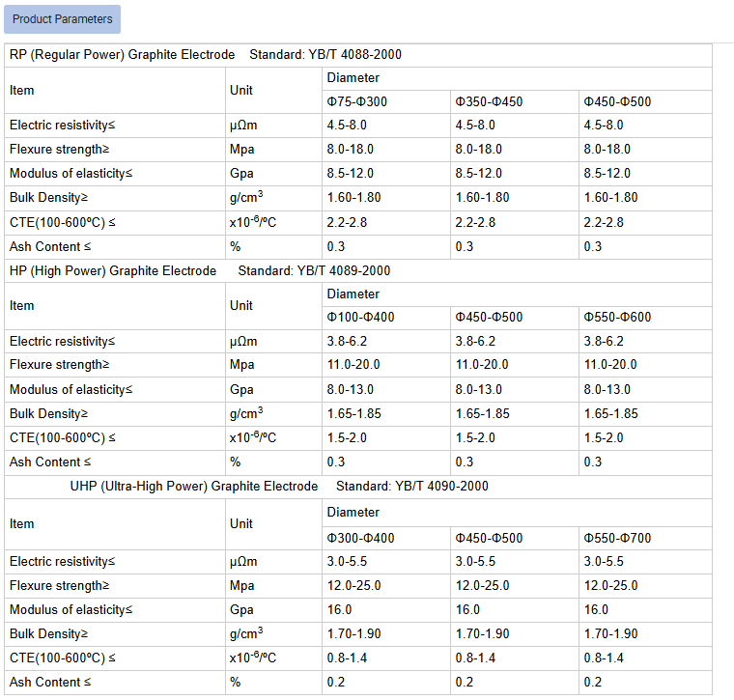
Task: Click the Φ550-Φ700 diameter column header
Action: point(617,537)
